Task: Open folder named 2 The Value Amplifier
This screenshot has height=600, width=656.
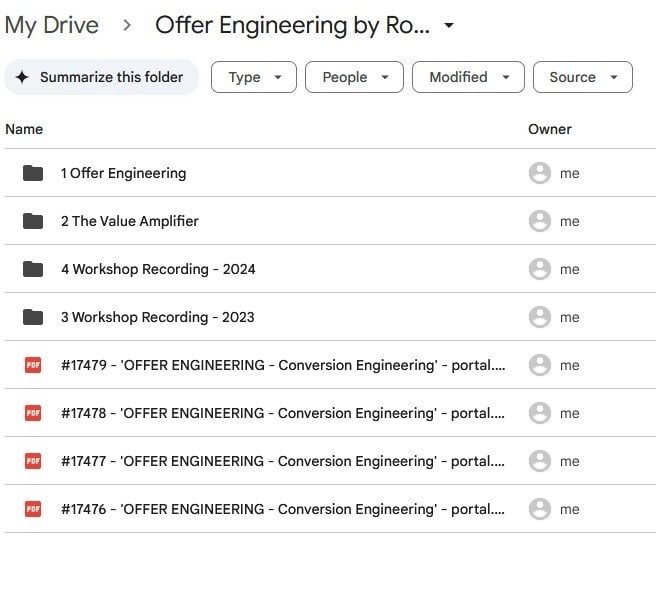Action: pyautogui.click(x=130, y=221)
